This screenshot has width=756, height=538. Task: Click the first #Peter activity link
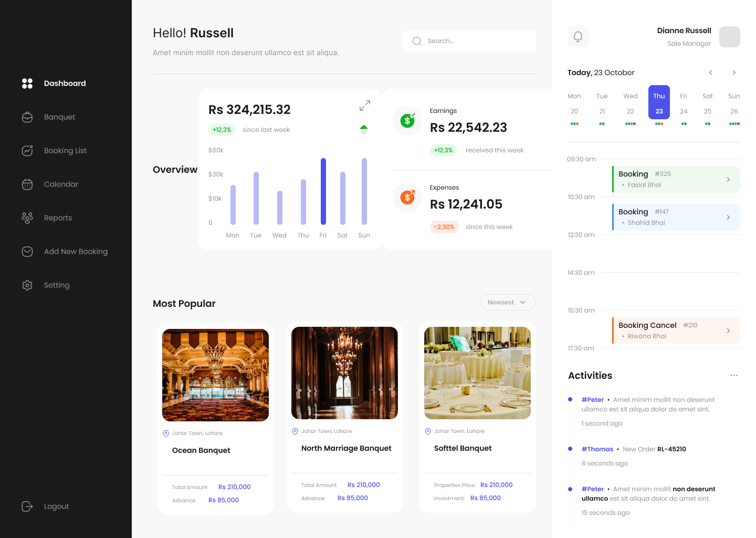click(x=592, y=400)
